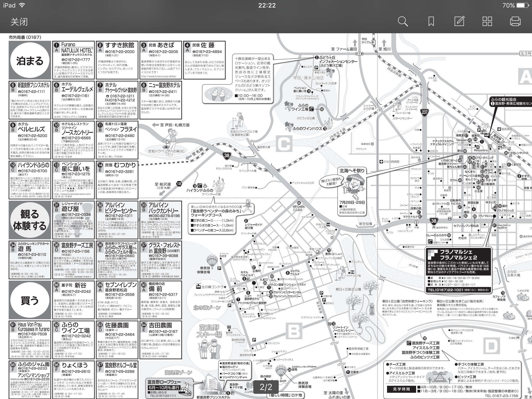Tap the 泊まる circle heading
The width and height of the screenshot is (532, 399).
(30, 61)
